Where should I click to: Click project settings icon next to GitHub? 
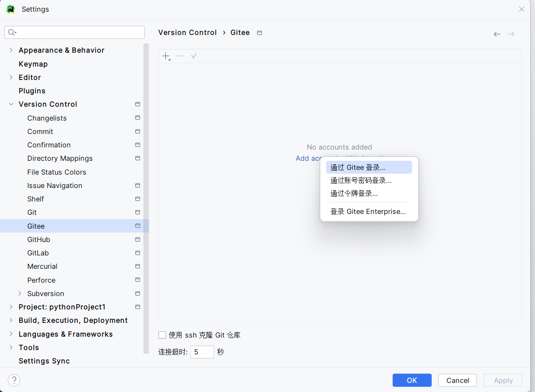pyautogui.click(x=137, y=239)
